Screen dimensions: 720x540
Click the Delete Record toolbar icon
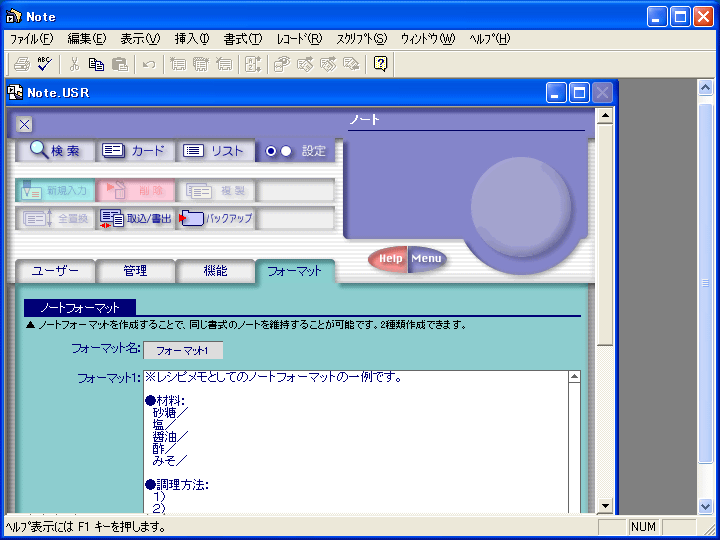[x=224, y=64]
